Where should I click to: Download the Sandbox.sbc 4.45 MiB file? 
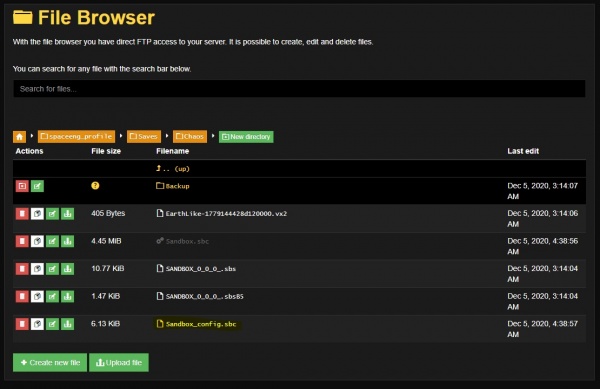coord(68,241)
